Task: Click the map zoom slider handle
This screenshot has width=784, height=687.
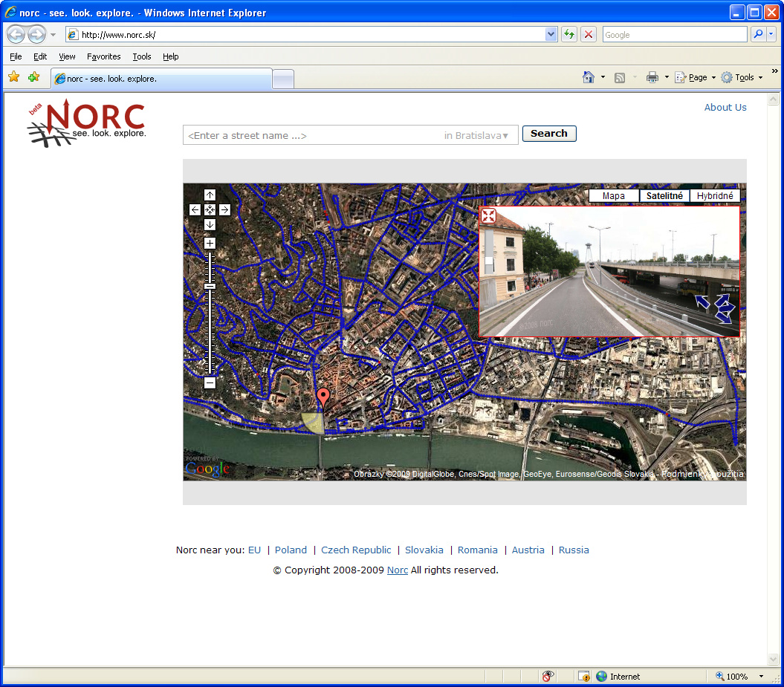Action: [x=210, y=286]
